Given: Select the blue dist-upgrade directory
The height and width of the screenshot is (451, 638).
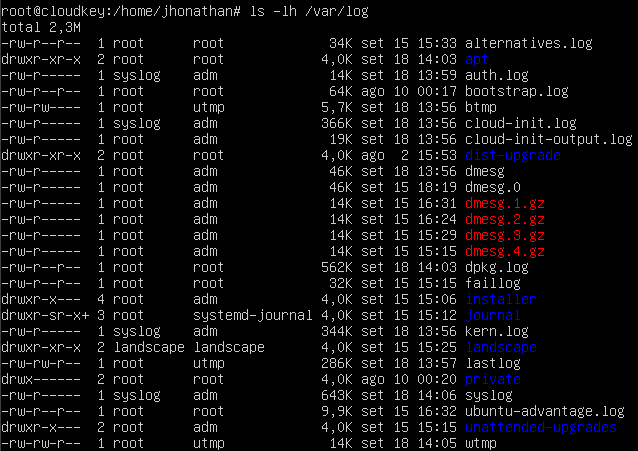Looking at the screenshot, I should tap(513, 156).
